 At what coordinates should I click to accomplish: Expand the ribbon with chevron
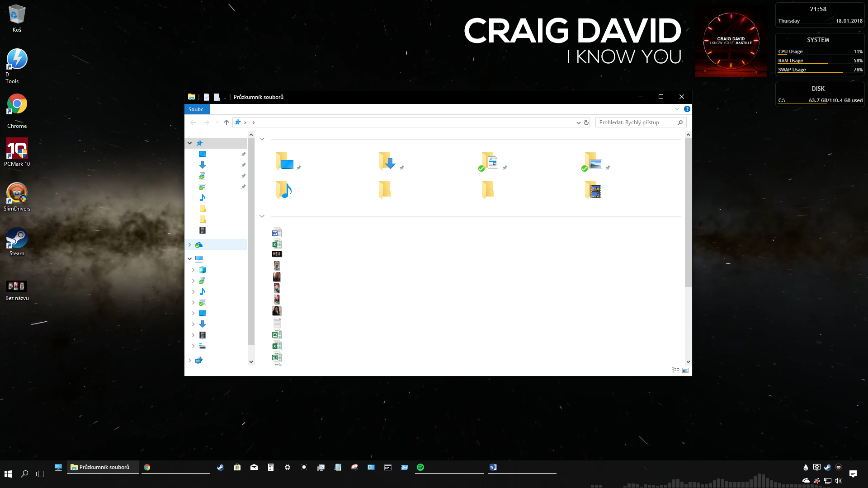click(x=677, y=109)
